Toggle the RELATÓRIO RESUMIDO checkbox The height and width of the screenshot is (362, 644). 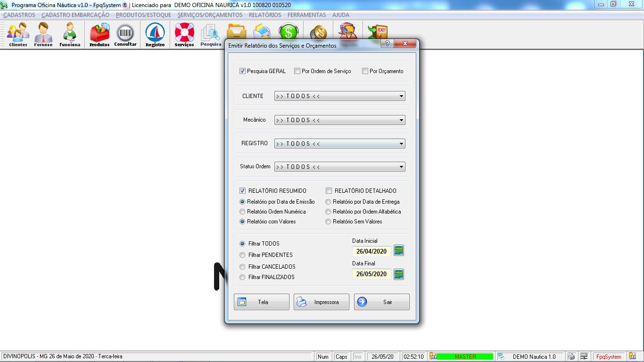(x=243, y=191)
